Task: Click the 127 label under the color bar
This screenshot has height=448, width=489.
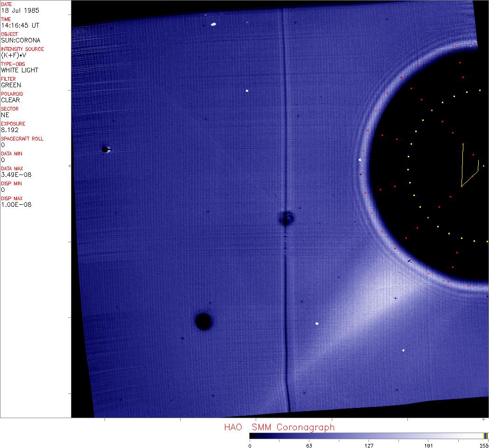Action: tap(369, 445)
